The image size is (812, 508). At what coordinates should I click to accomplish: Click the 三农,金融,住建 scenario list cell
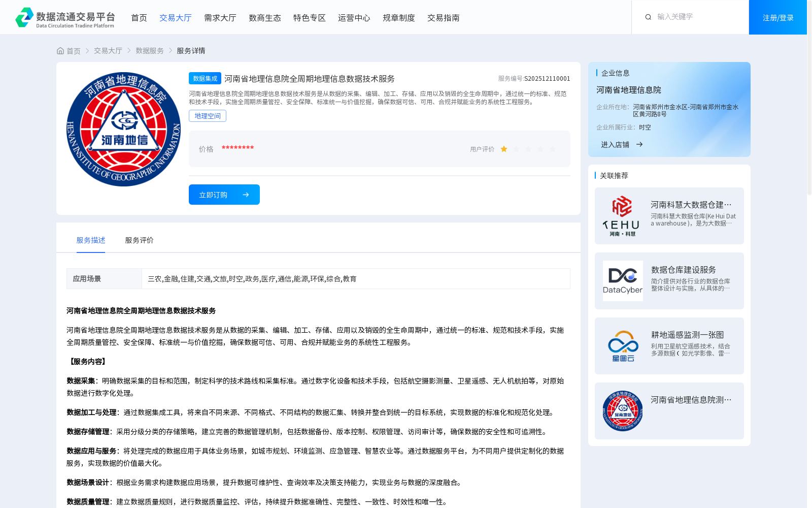pos(356,278)
